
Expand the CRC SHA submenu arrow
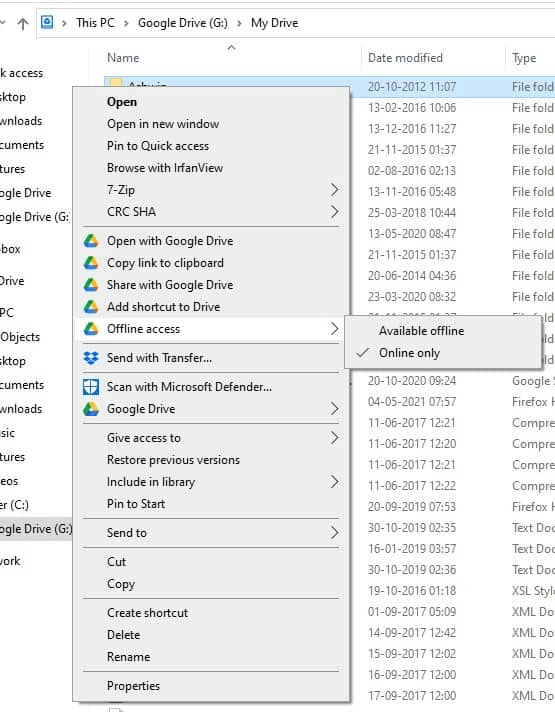pos(334,212)
